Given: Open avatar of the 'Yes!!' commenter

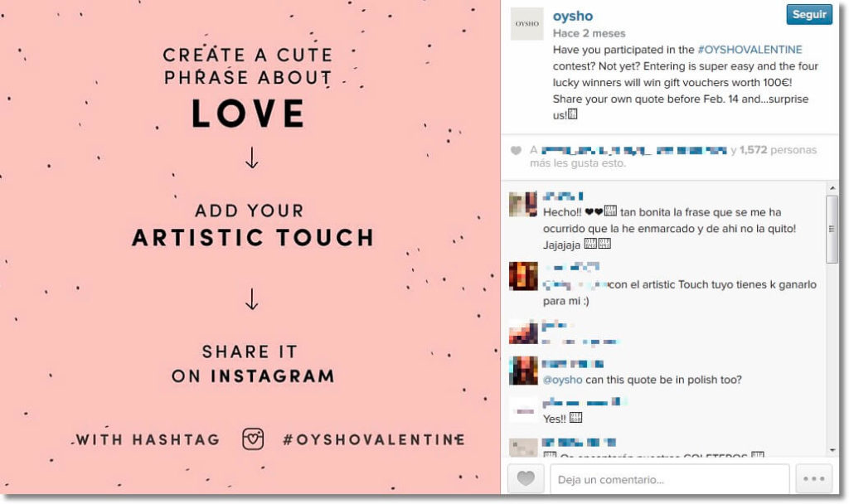Looking at the screenshot, I should [523, 410].
